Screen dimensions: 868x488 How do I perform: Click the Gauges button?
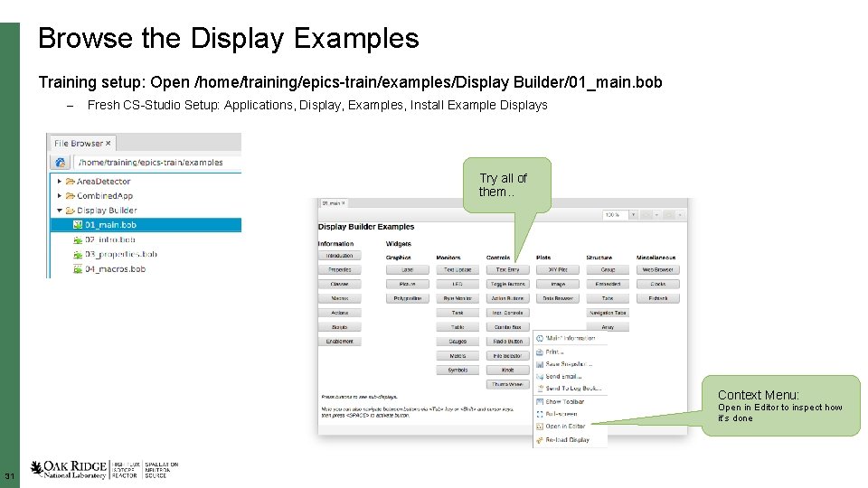tap(458, 342)
